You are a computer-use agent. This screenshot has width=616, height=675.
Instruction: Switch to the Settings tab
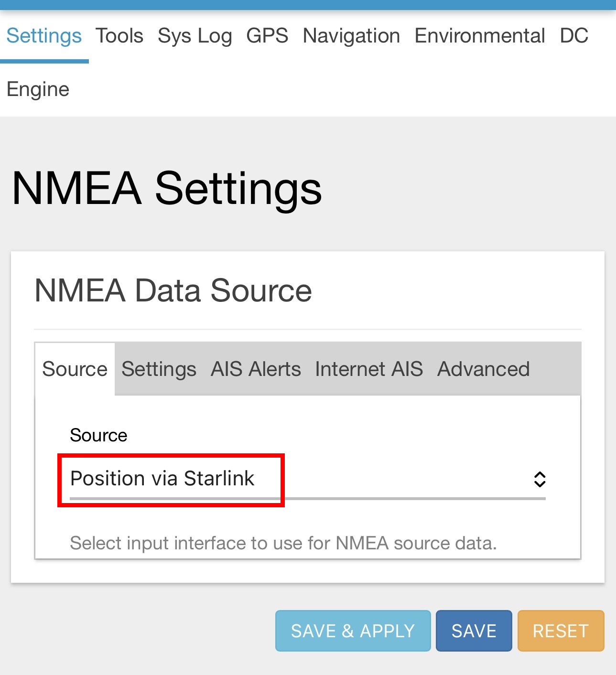(159, 369)
